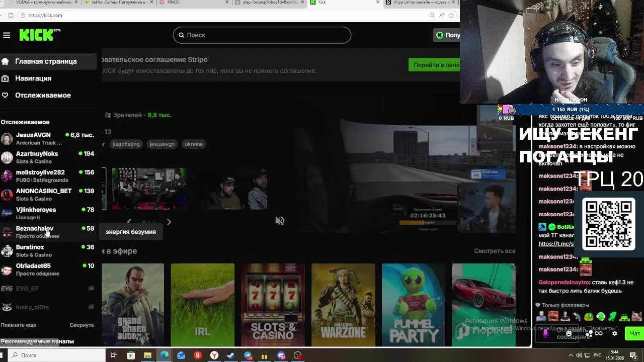Open the https://t.me/s link in chat
The width and height of the screenshot is (644, 362).
coord(556,244)
